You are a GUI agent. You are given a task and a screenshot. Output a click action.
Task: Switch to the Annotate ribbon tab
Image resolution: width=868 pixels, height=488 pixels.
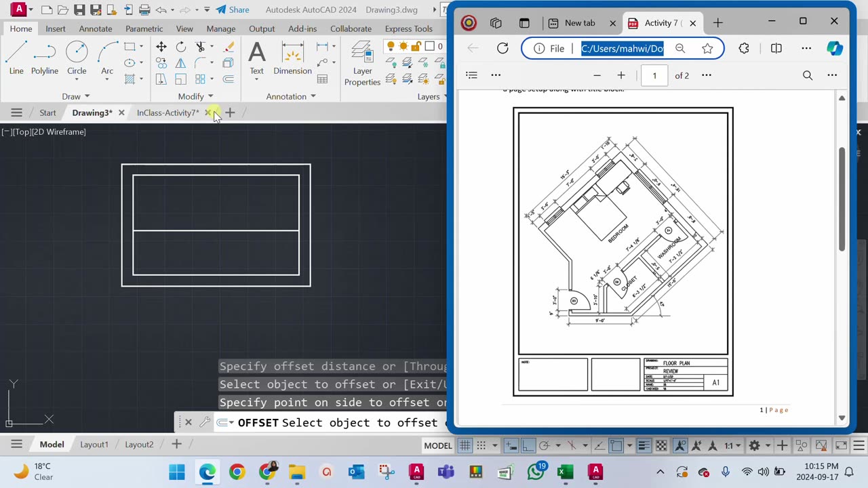pyautogui.click(x=96, y=28)
